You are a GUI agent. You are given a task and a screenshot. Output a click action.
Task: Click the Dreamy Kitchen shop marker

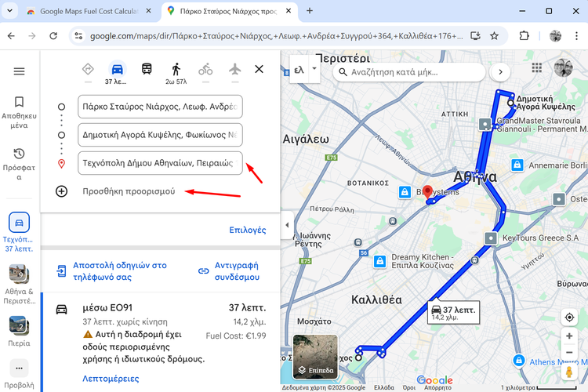pos(380,261)
